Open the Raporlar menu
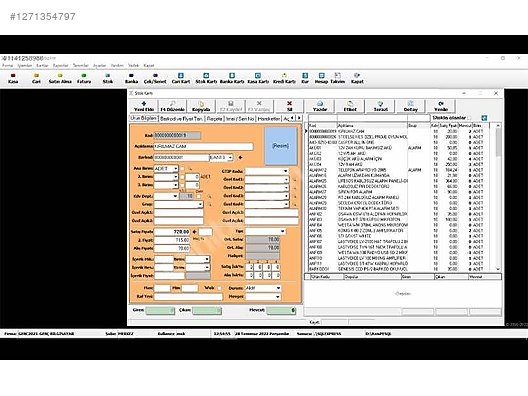This screenshot has height=396, width=528. click(61, 65)
